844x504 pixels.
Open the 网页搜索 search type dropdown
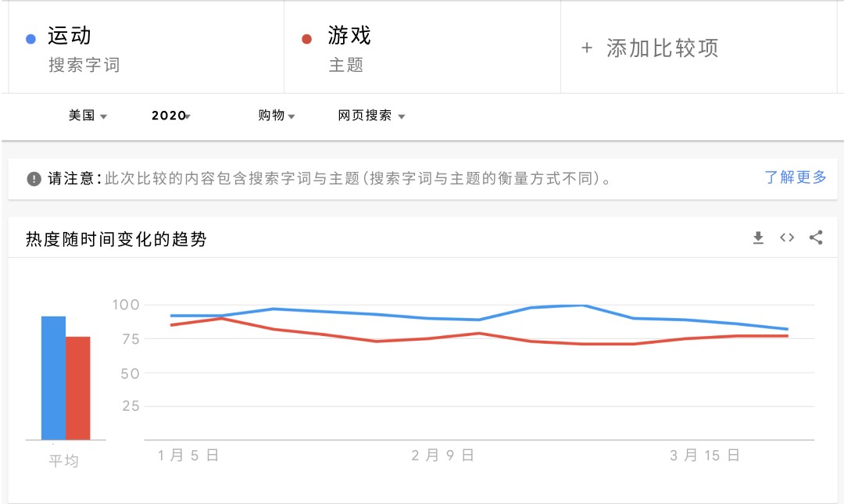click(371, 116)
